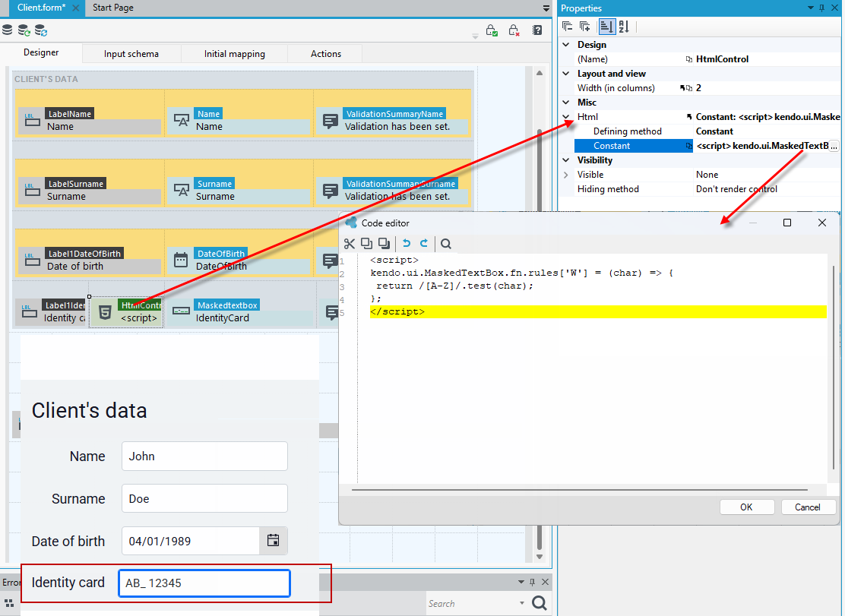Click the Identity card input field
Screen dimensions: 845x616
point(204,583)
